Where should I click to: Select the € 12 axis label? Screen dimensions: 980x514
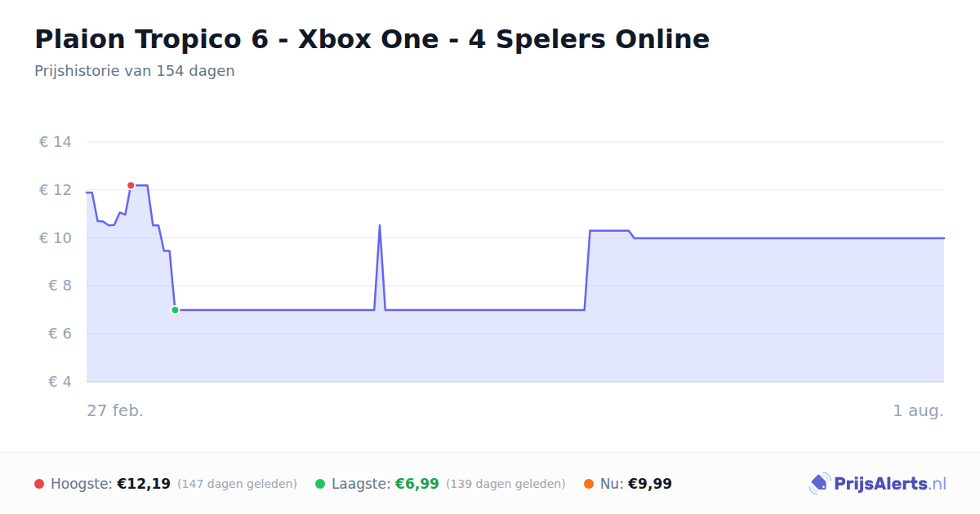tap(56, 190)
